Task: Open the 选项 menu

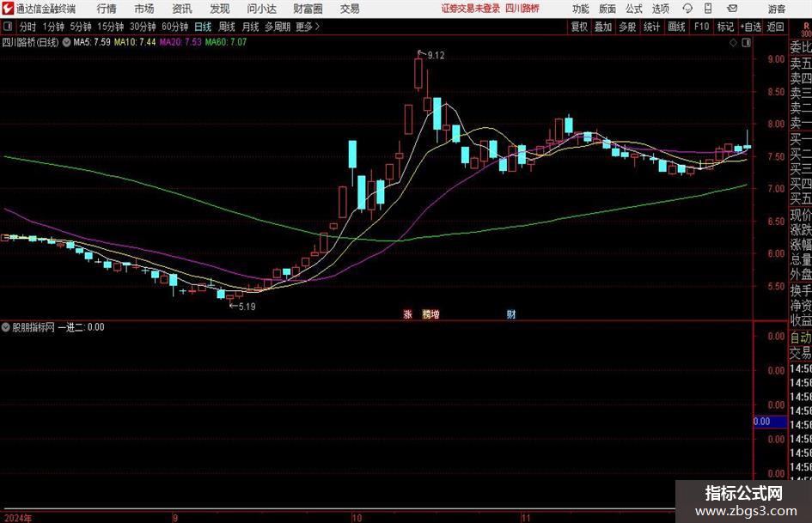Action: click(661, 9)
